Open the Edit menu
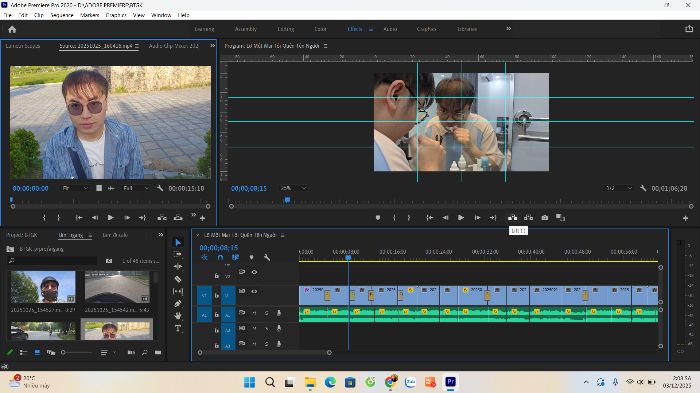 coord(23,15)
